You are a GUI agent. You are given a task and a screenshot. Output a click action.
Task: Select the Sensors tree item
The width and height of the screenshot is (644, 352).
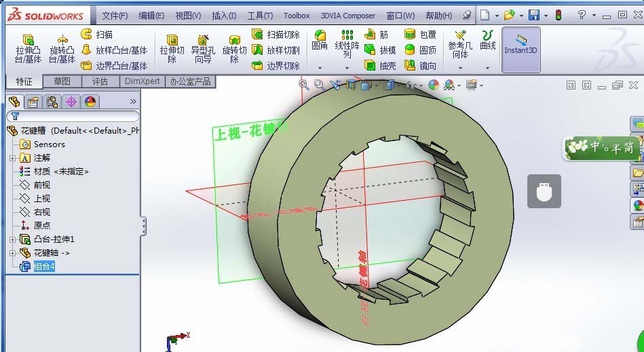[43, 144]
